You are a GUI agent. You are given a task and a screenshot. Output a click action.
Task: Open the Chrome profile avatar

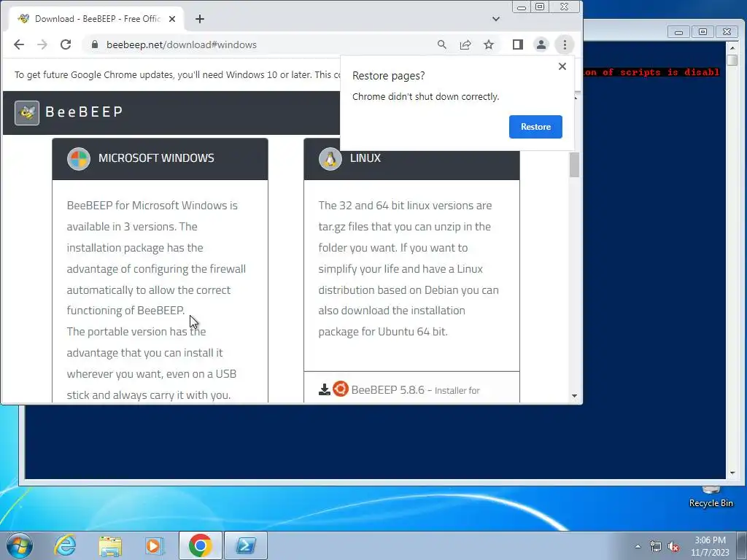tap(541, 44)
